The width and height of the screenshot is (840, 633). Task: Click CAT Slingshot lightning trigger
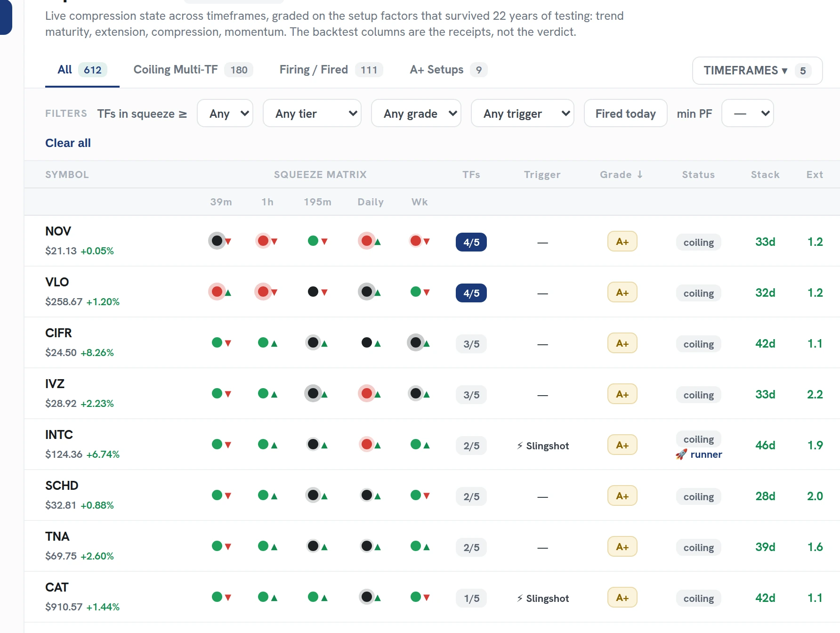coord(543,598)
